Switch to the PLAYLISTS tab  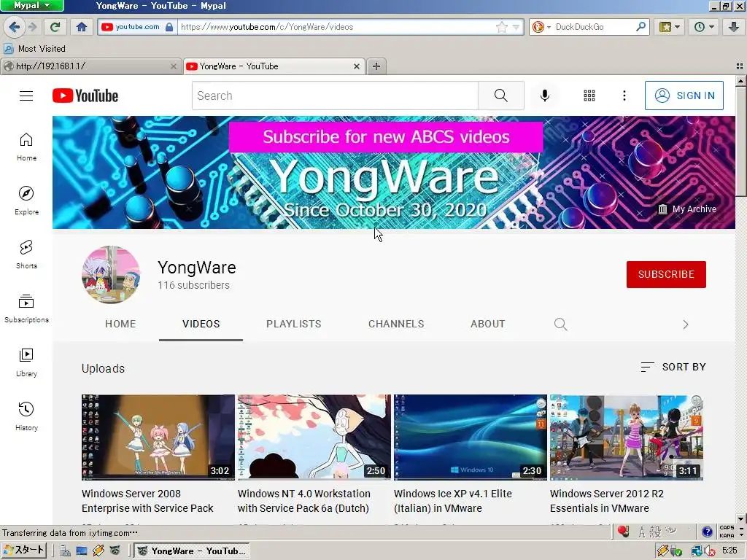294,324
